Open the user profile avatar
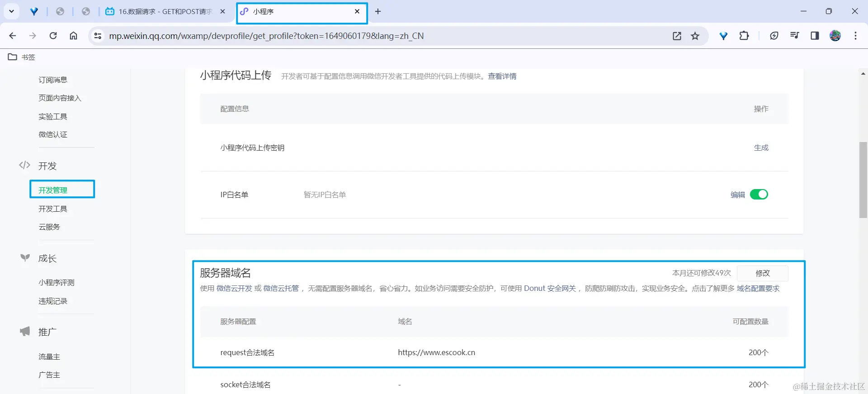 tap(835, 36)
